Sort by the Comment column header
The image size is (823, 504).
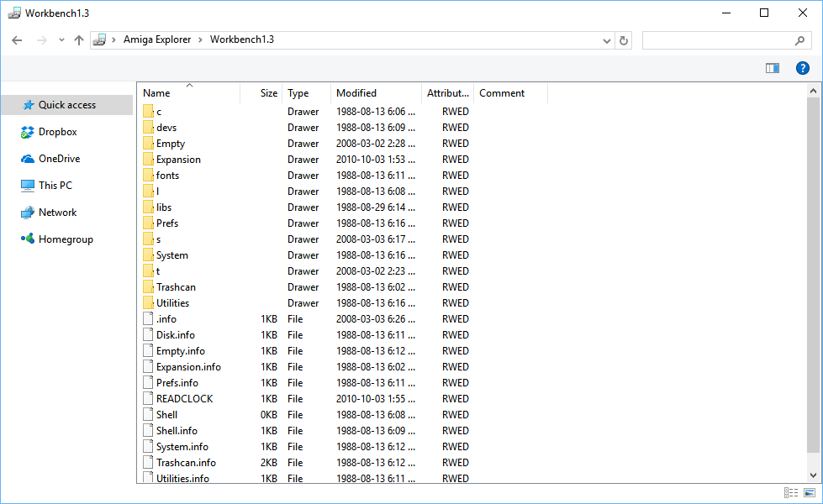pyautogui.click(x=511, y=93)
